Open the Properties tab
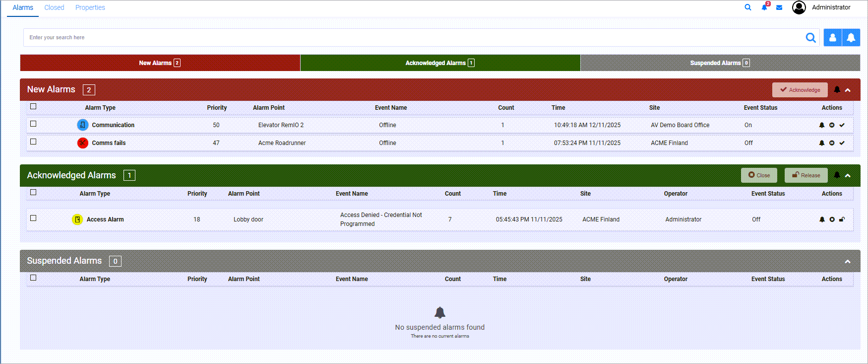Screen dimensions: 868x364 click(x=90, y=7)
